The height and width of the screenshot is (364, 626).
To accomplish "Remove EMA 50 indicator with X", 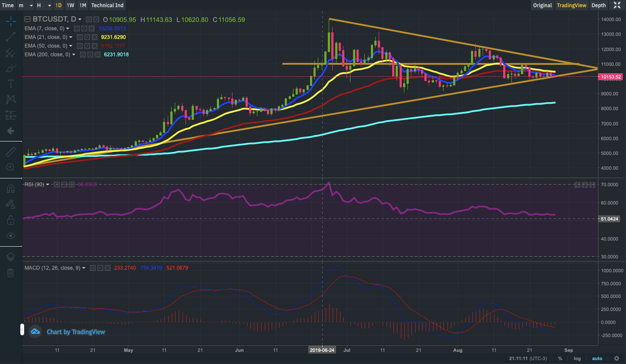I will 94,46.
